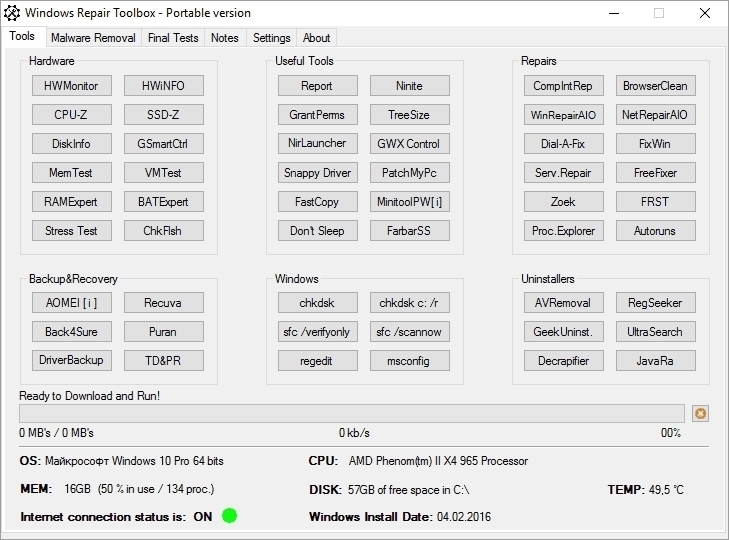Launch HWMonitor
This screenshot has height=540, width=729.
pos(72,86)
